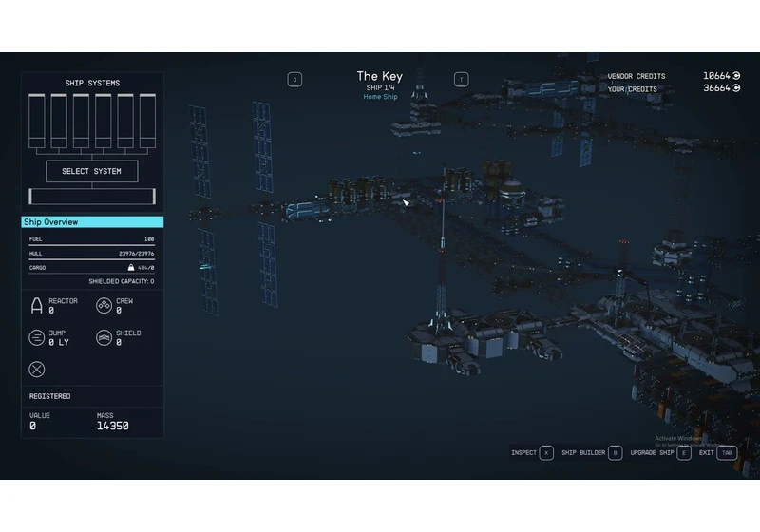Image resolution: width=760 pixels, height=532 pixels.
Task: Click the "FUEL" label
Action: [35, 239]
